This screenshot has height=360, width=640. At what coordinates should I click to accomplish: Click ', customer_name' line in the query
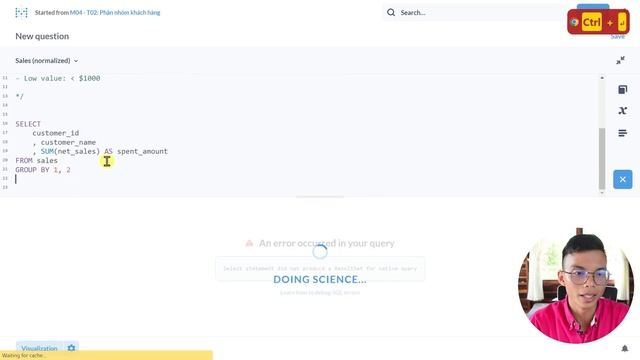[64, 142]
